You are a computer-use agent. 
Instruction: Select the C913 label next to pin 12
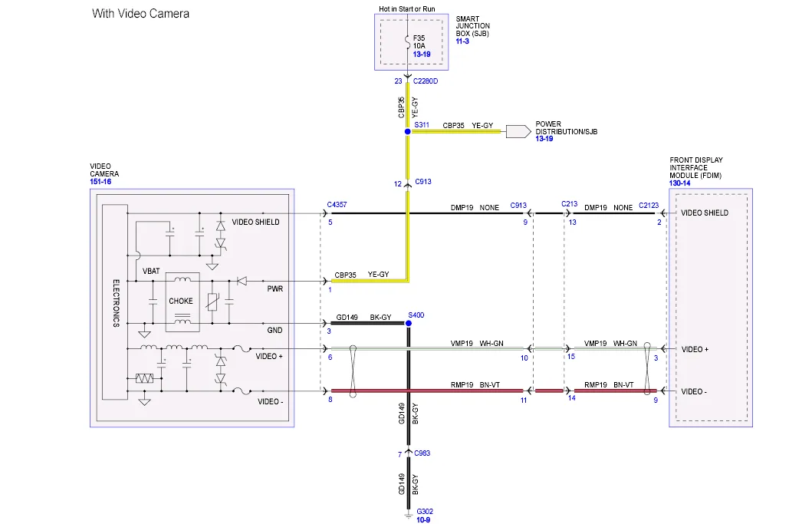point(422,181)
